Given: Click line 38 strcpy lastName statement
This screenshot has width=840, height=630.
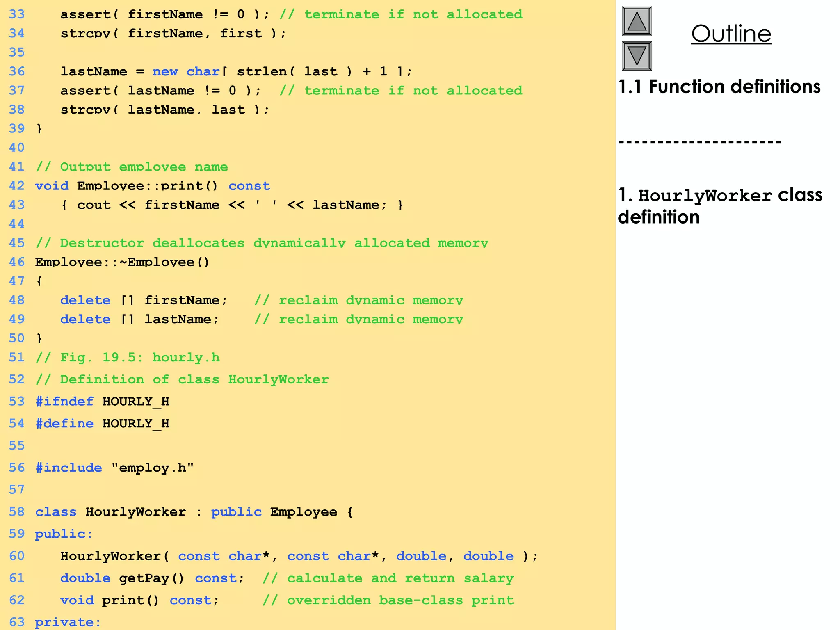Looking at the screenshot, I should (x=165, y=110).
